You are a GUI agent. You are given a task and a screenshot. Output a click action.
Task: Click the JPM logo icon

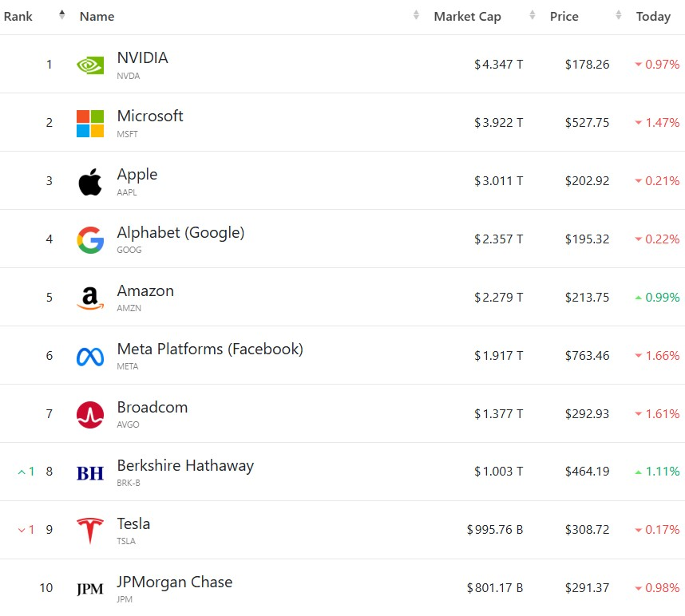click(x=90, y=589)
